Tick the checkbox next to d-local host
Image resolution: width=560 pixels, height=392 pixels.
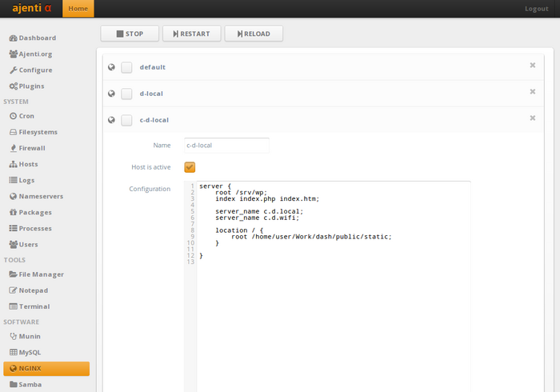coord(126,94)
